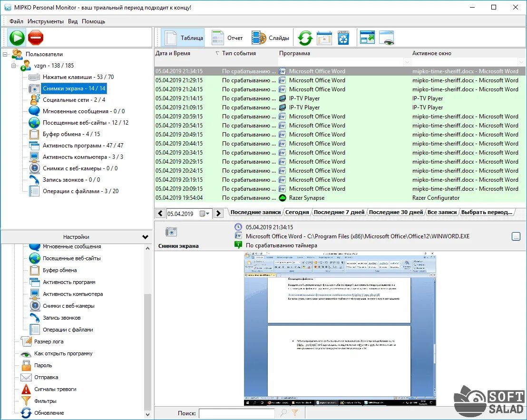Open Операции с файлами settings

[68, 330]
